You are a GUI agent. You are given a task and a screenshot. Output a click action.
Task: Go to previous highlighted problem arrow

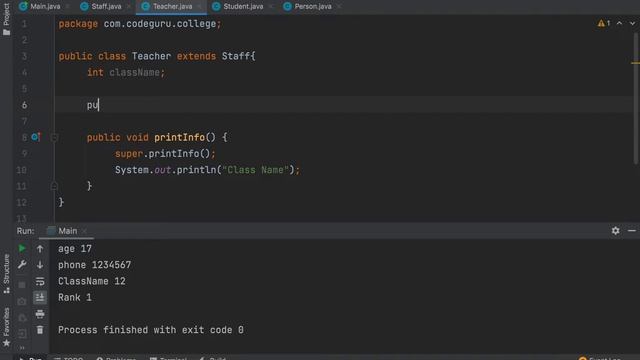tap(619, 23)
